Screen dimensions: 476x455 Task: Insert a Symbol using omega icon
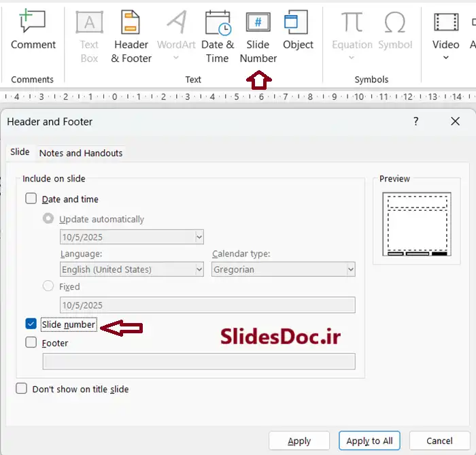395,24
